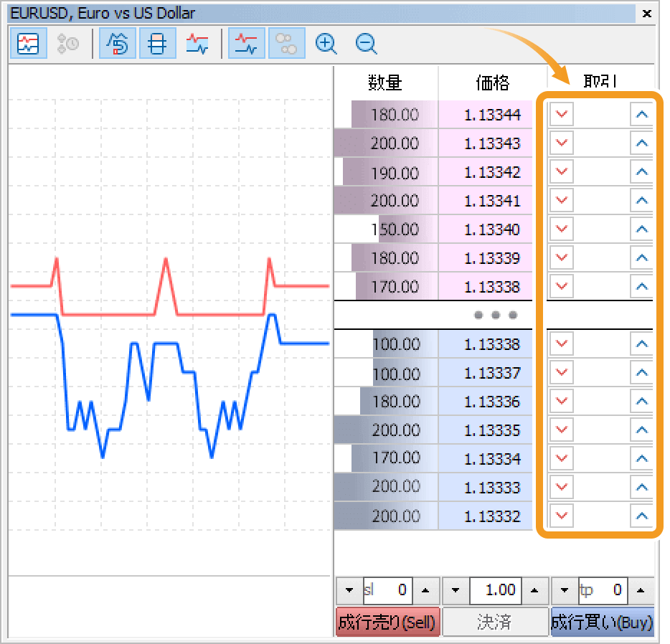Focus the 1.00 volume input field
The width and height of the screenshot is (670, 644).
(x=495, y=591)
